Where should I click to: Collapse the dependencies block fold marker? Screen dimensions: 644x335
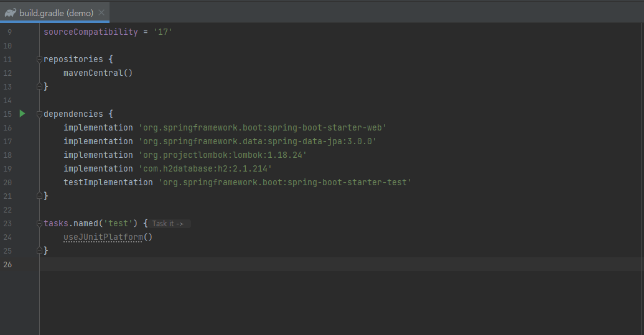click(x=39, y=114)
